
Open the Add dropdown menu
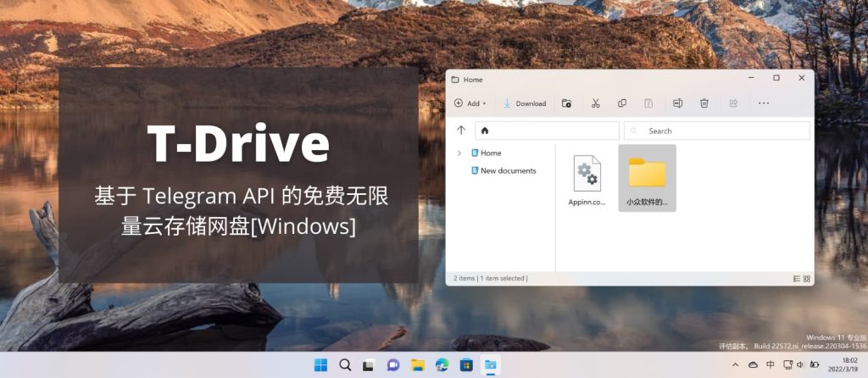point(470,103)
